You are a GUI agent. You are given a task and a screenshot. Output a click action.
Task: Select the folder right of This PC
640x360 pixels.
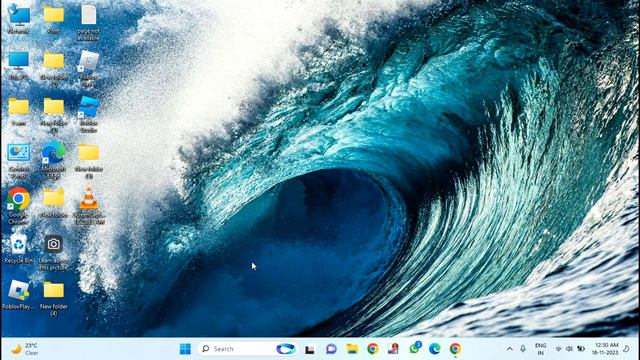(53, 68)
